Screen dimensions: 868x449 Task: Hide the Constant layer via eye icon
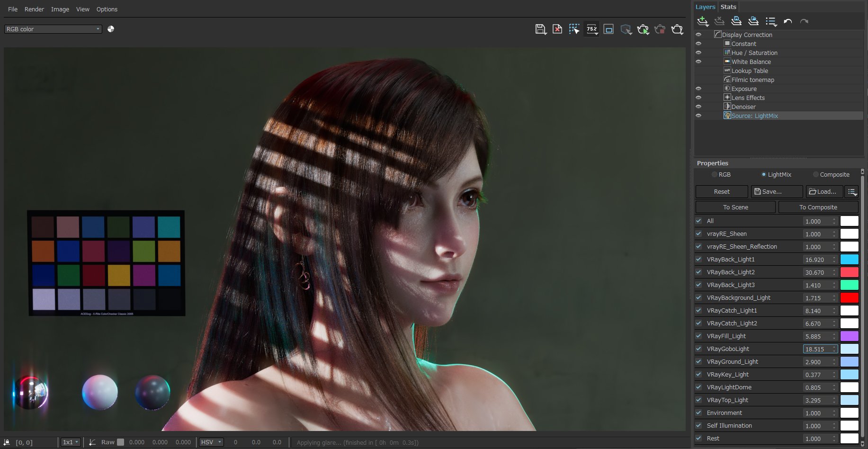pyautogui.click(x=698, y=44)
